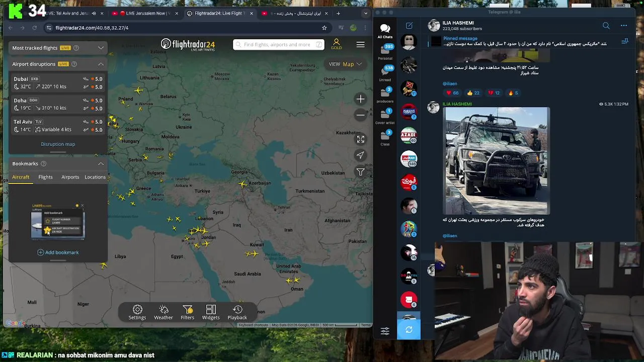The width and height of the screenshot is (644, 362).
Task: Toggle the thumbs up reaction with 22
Action: [x=473, y=93]
